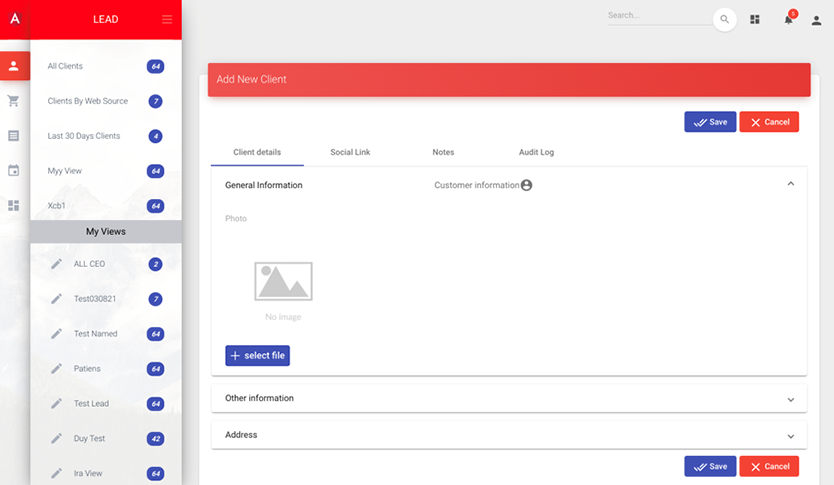Expand the Address section
The height and width of the screenshot is (485, 834).
point(790,436)
